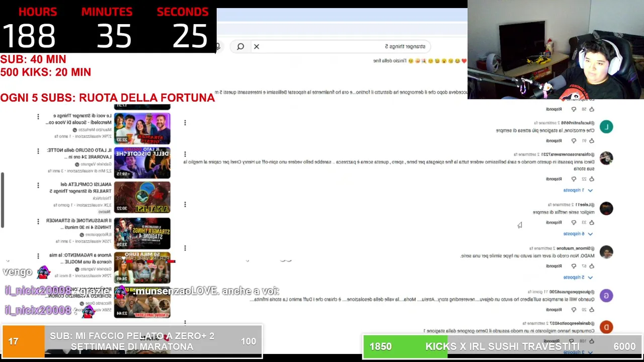The image size is (644, 362).
Task: Open three-dot menu for lucafantin9698's comment
Action: 185,123
